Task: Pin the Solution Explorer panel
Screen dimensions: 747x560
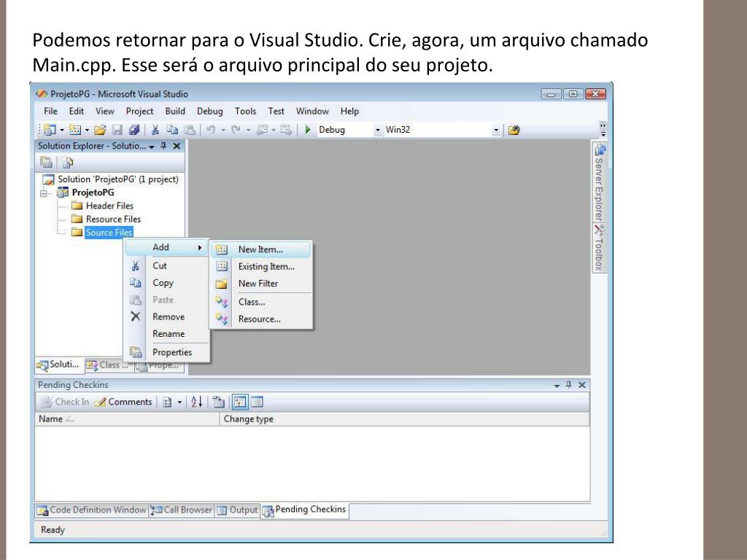Action: (x=163, y=146)
